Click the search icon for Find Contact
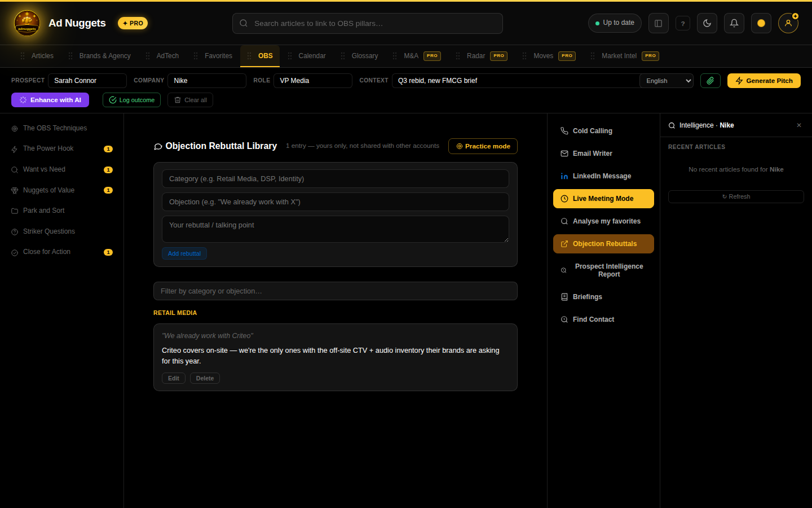The image size is (812, 508). 564,319
